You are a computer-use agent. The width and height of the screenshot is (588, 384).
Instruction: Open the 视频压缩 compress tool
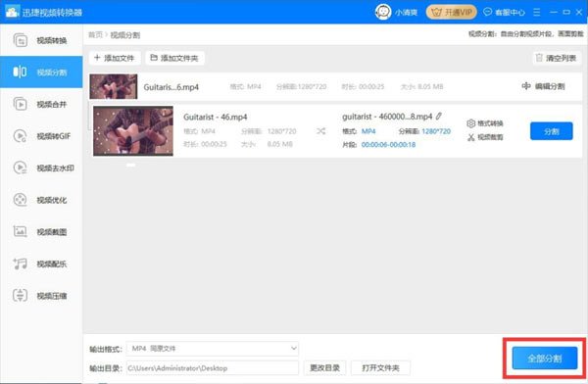(x=41, y=296)
